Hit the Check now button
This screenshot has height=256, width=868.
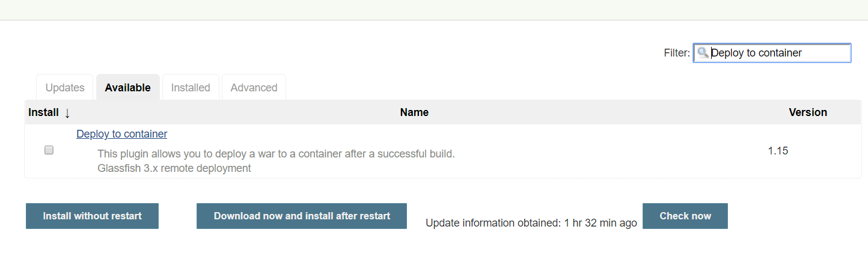tap(685, 216)
